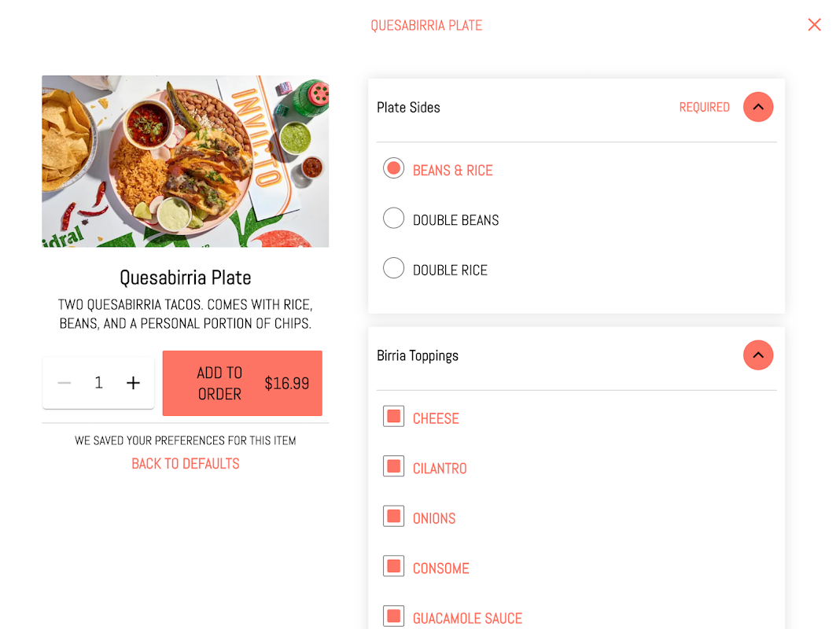Decrease quantity with minus icon
This screenshot has width=840, height=629.
click(64, 383)
